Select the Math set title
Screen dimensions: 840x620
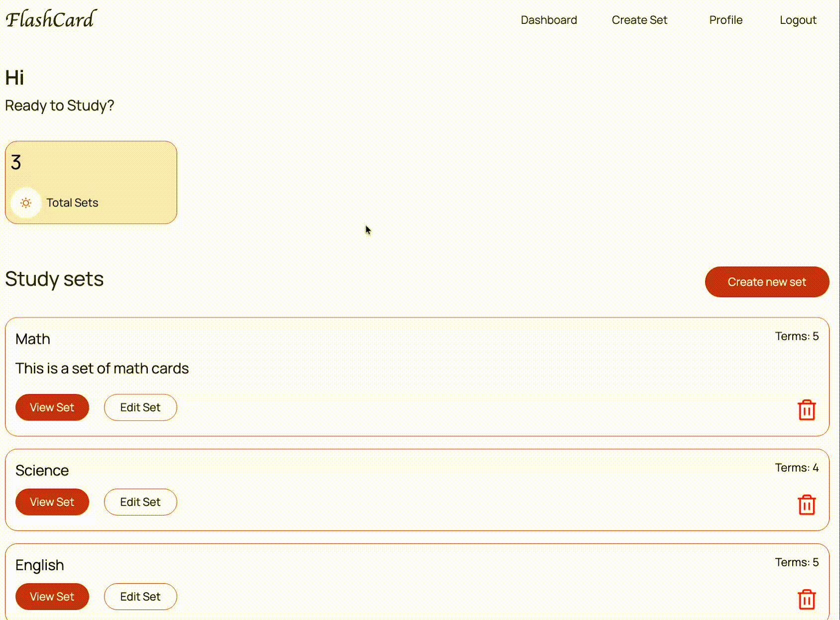33,339
